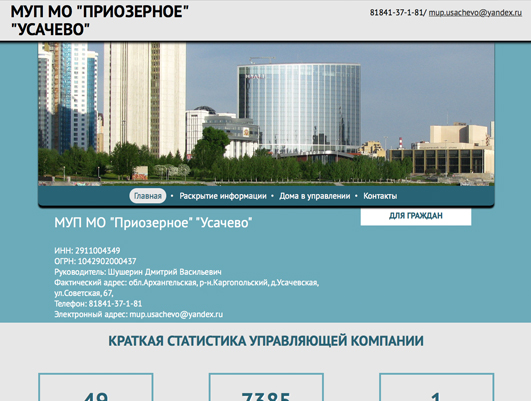Click the statistic box showing 7385

266,387
